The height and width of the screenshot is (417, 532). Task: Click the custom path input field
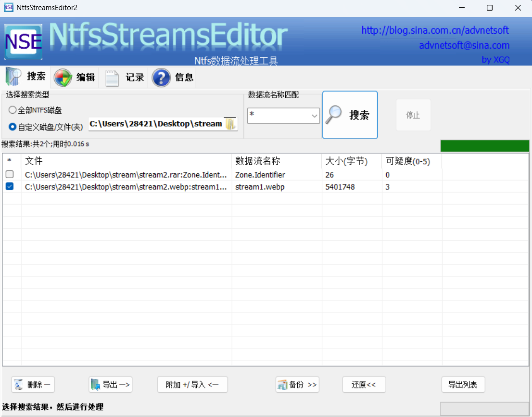tap(156, 124)
